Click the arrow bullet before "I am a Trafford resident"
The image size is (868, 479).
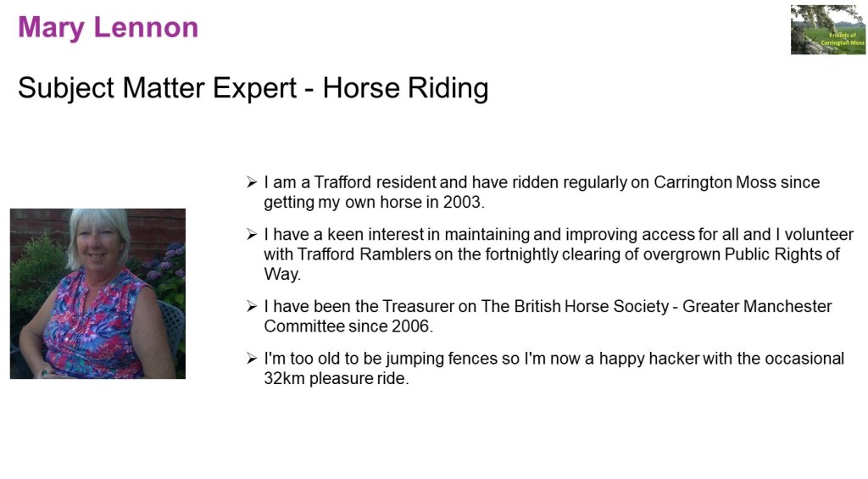click(252, 182)
